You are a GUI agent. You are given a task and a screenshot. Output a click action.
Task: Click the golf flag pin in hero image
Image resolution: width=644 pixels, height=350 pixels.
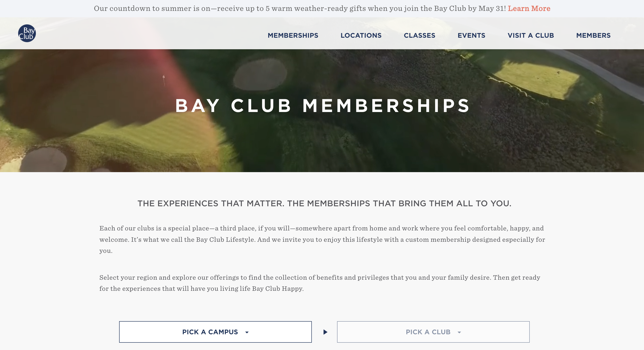click(x=164, y=80)
